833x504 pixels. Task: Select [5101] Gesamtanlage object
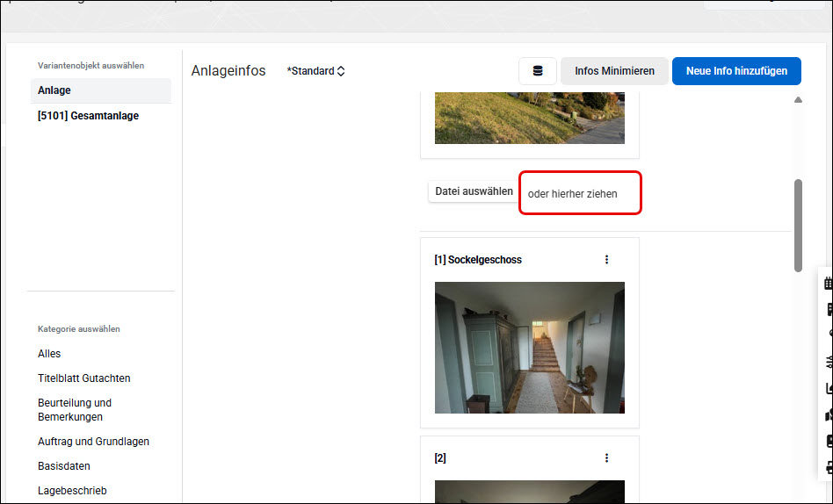pos(88,116)
